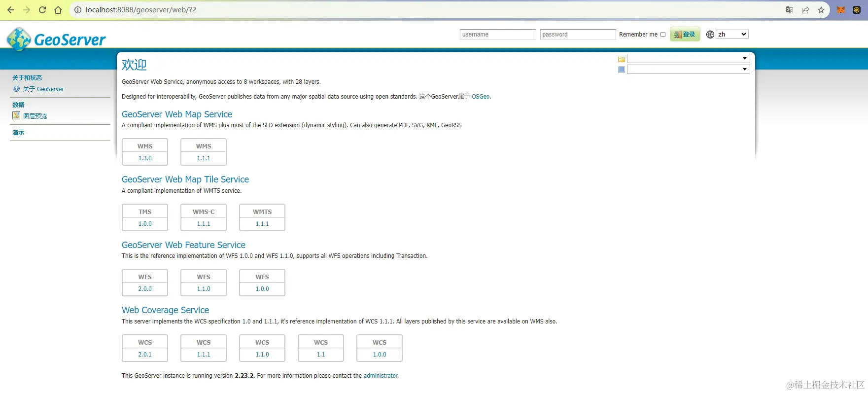Enable the Remember me checkbox
Image resolution: width=868 pixels, height=393 pixels.
(663, 35)
